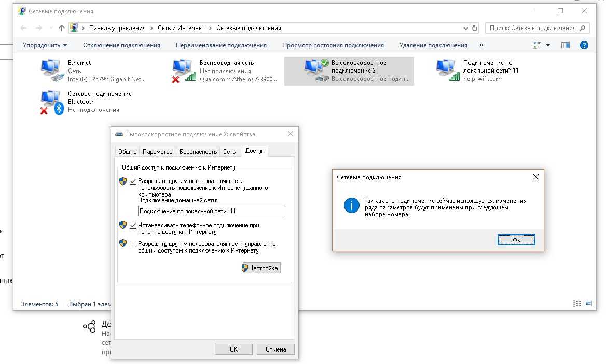This screenshot has width=607, height=364.
Task: Select the Доступ tab
Action: [254, 151]
